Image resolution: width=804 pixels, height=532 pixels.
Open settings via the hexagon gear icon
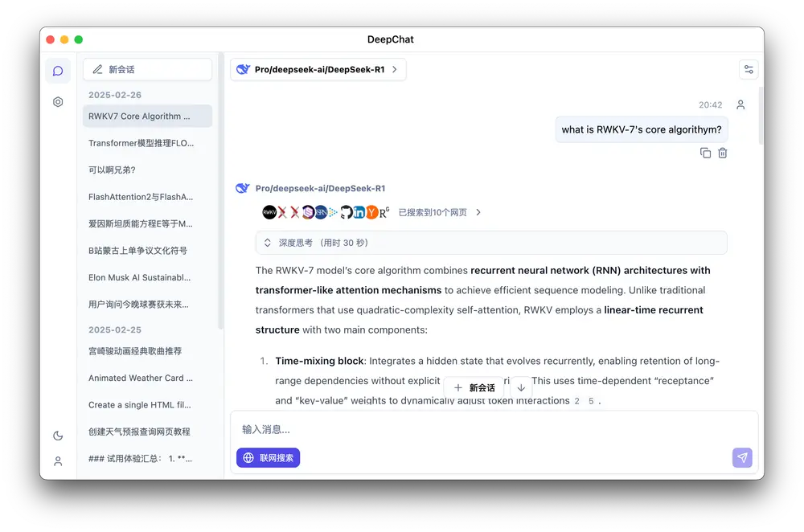[x=58, y=102]
